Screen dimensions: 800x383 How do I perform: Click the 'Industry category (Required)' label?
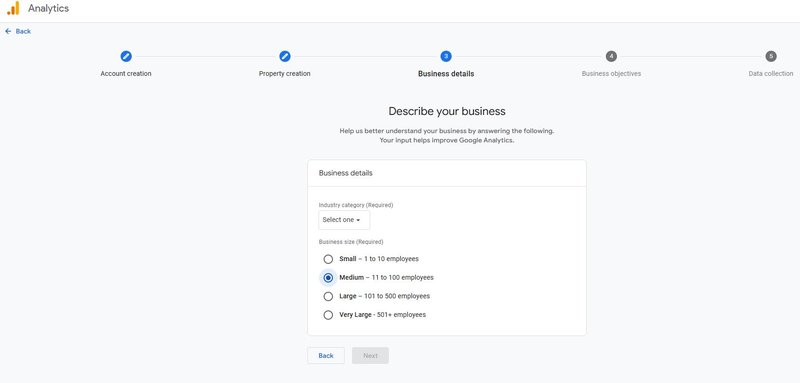pos(356,205)
